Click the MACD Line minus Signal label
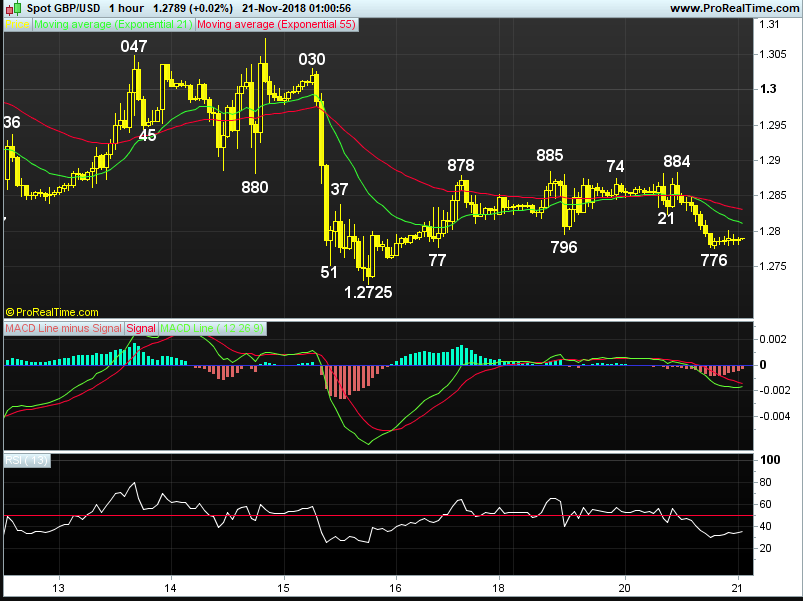The image size is (803, 601). pyautogui.click(x=63, y=328)
